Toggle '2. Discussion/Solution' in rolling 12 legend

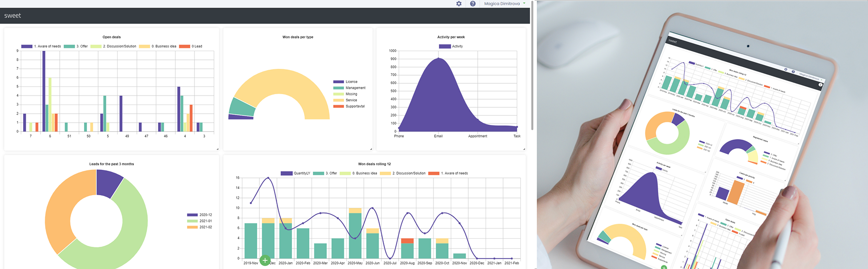(x=403, y=173)
